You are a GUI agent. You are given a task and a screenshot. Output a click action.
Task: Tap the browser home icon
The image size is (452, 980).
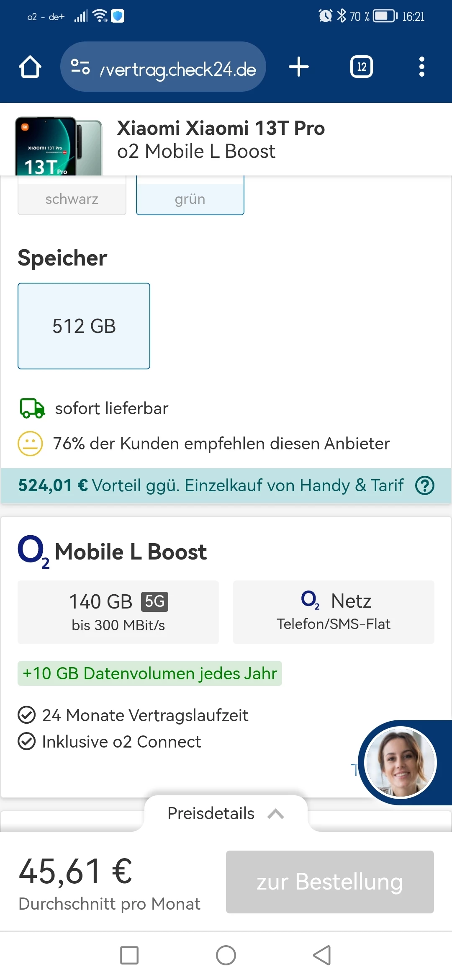pyautogui.click(x=30, y=67)
